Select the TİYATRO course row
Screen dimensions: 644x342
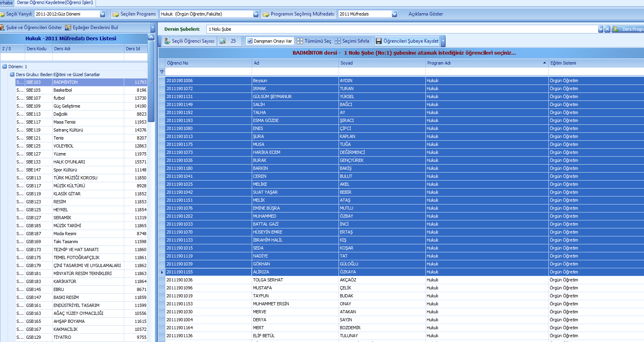pos(82,337)
